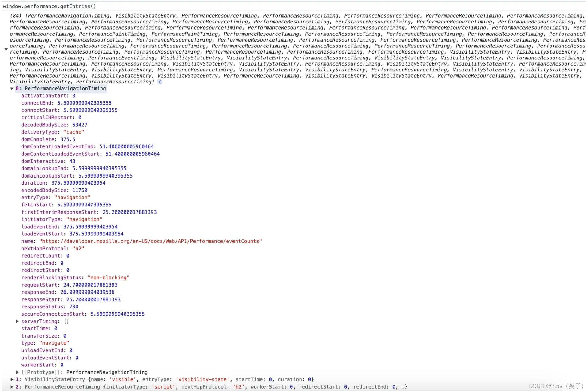Click the unloadEventStart: 0 row
Screen dimensions: 588x392
(x=50, y=358)
